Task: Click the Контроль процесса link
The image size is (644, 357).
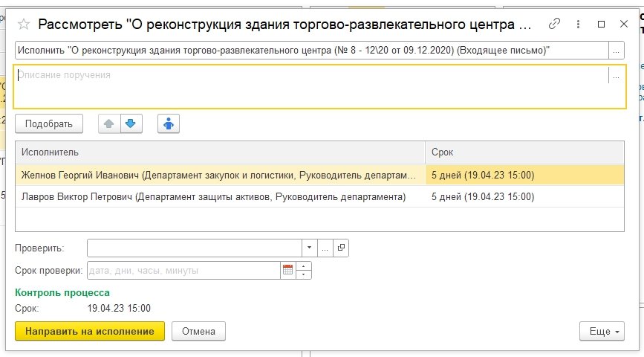Action: [62, 293]
